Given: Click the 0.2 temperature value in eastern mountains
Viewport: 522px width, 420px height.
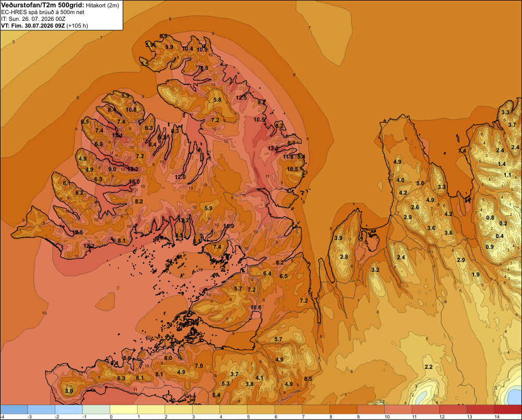Looking at the screenshot, I should tap(503, 223).
